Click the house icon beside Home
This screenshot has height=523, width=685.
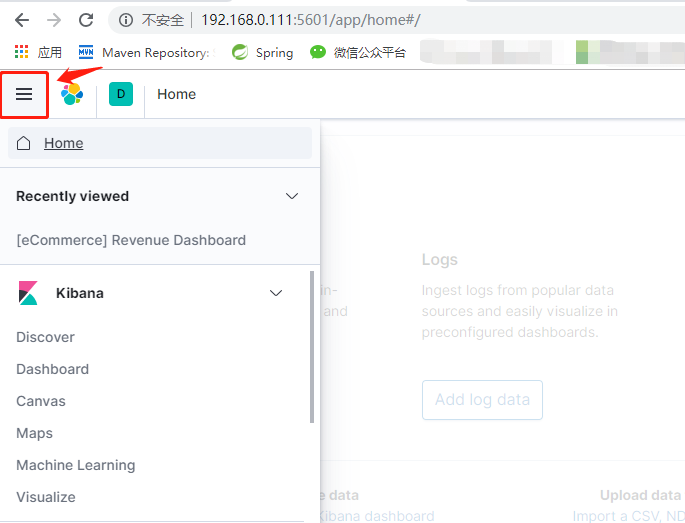pos(24,143)
